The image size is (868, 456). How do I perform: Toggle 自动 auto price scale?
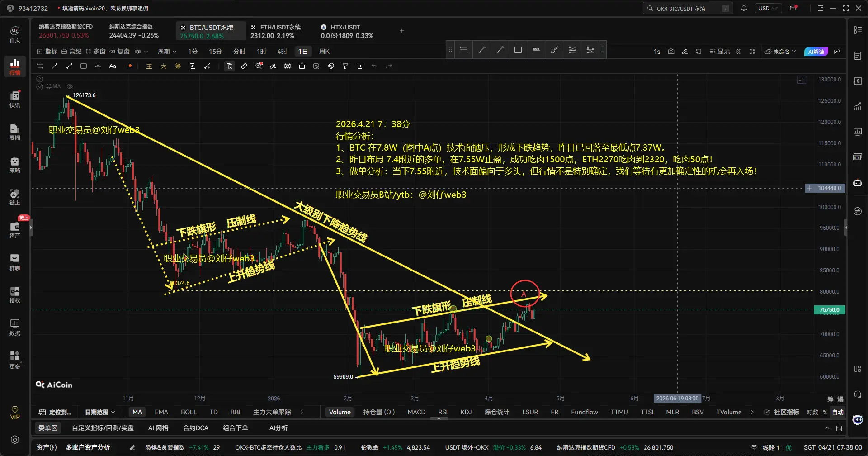point(838,412)
